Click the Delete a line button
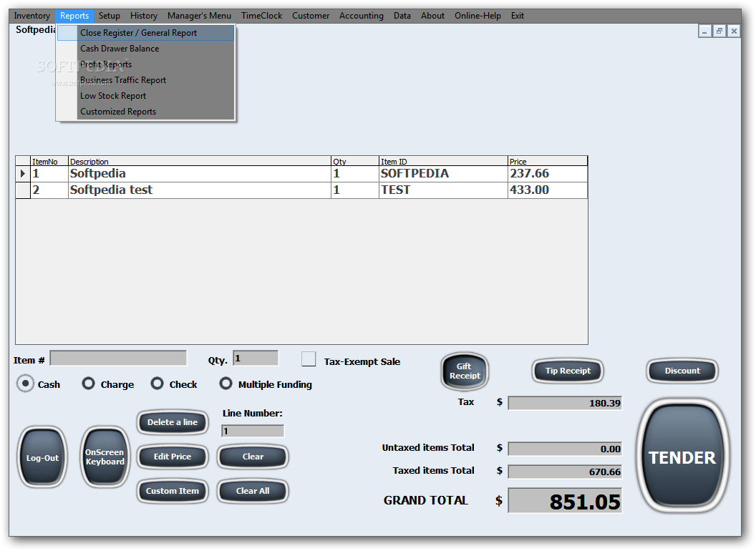 pyautogui.click(x=173, y=422)
